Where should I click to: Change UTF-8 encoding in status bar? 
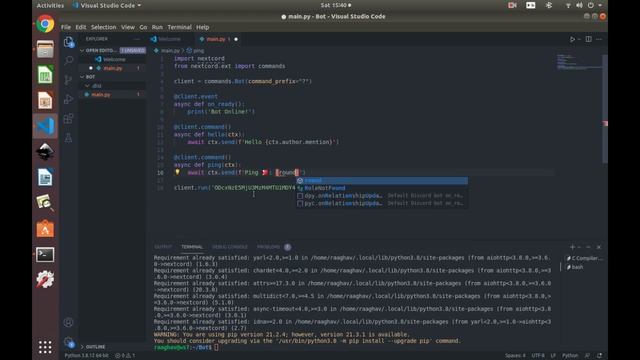(538, 356)
